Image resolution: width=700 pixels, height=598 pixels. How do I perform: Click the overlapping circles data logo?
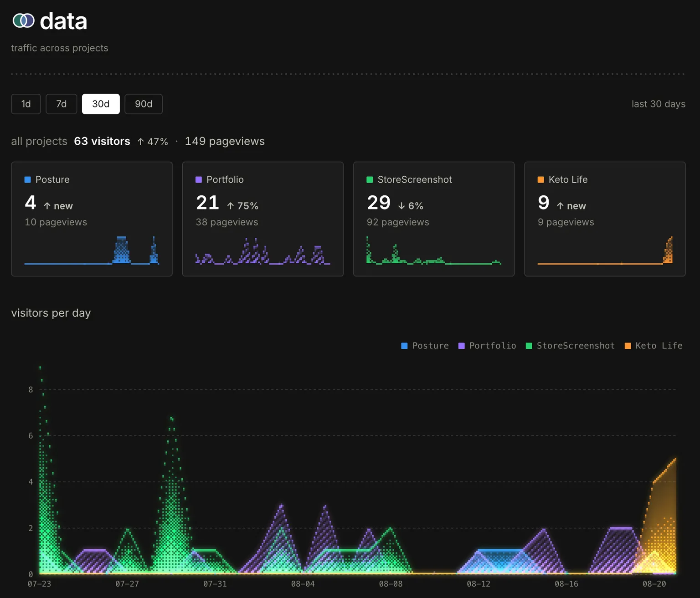[23, 20]
